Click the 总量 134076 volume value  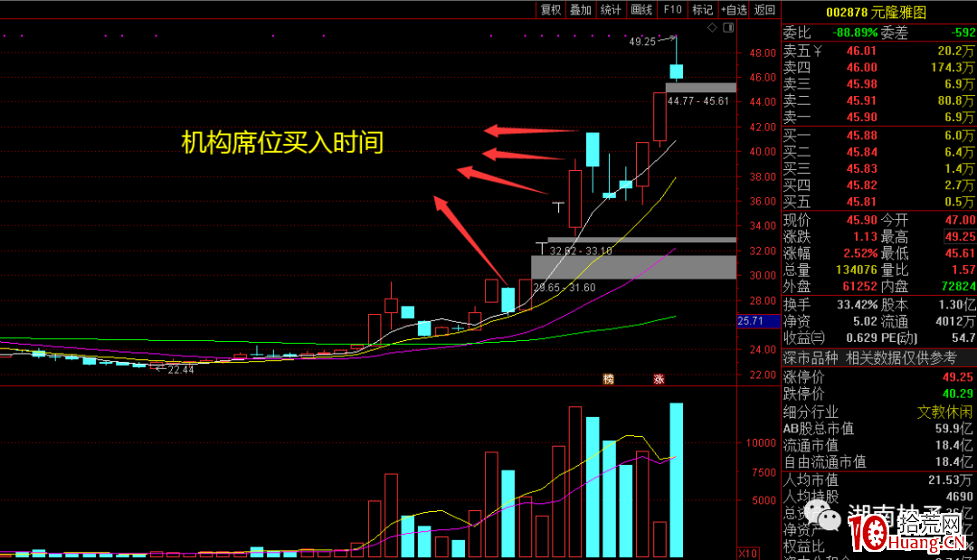point(856,270)
